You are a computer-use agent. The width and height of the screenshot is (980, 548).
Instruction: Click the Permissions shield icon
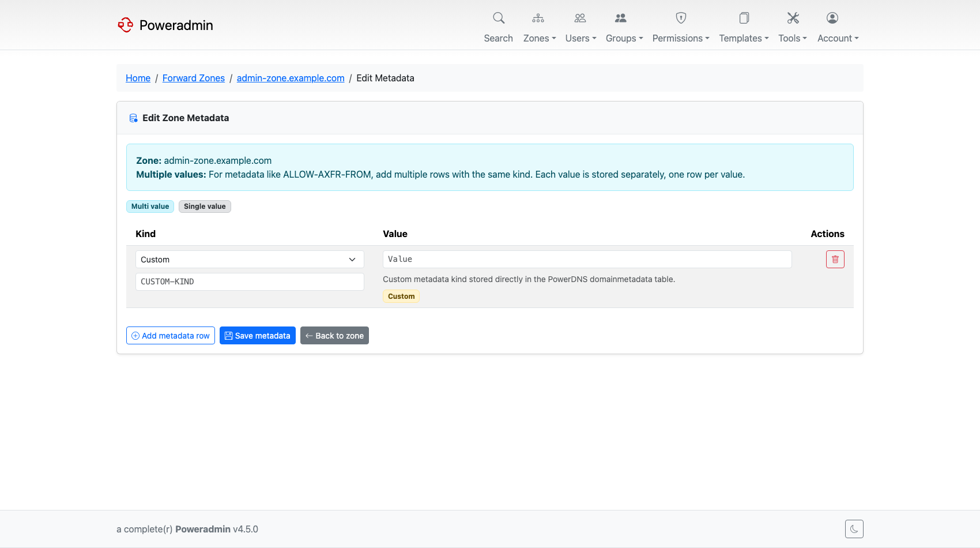(681, 18)
